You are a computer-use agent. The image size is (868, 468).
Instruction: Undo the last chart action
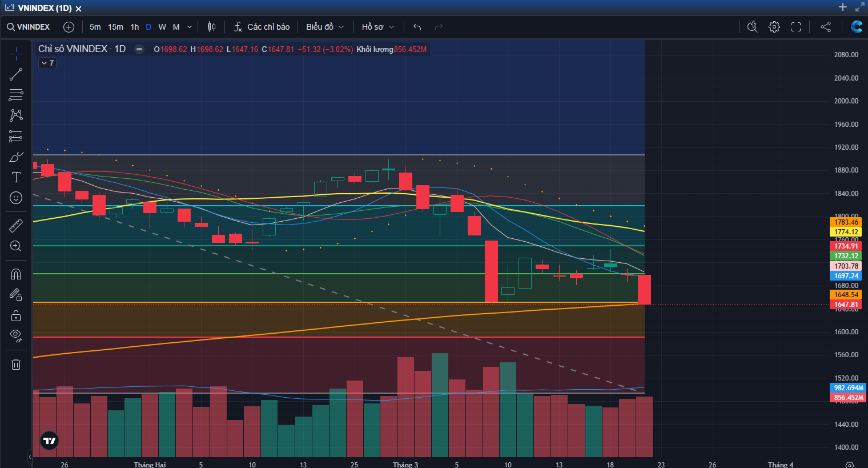pyautogui.click(x=417, y=27)
